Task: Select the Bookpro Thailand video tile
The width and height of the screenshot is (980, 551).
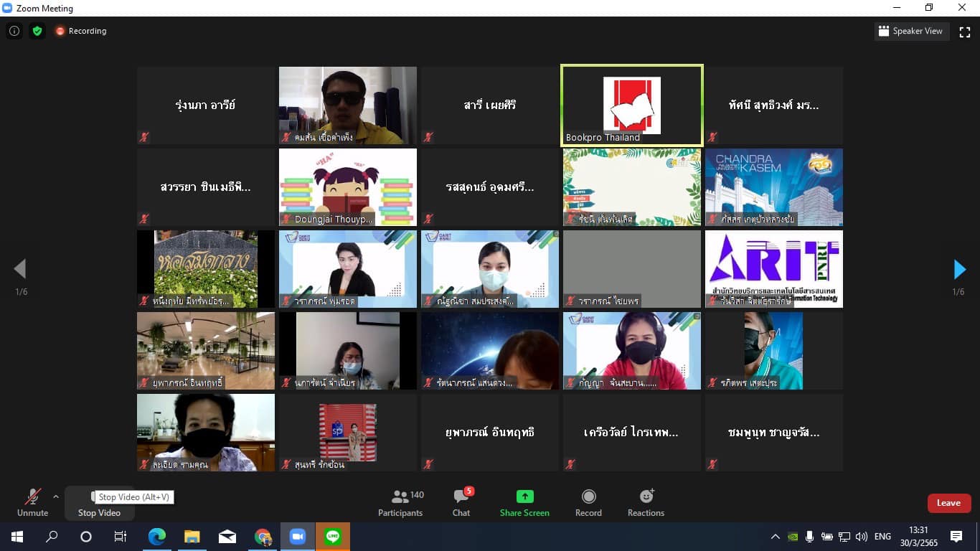Action: pyautogui.click(x=631, y=105)
